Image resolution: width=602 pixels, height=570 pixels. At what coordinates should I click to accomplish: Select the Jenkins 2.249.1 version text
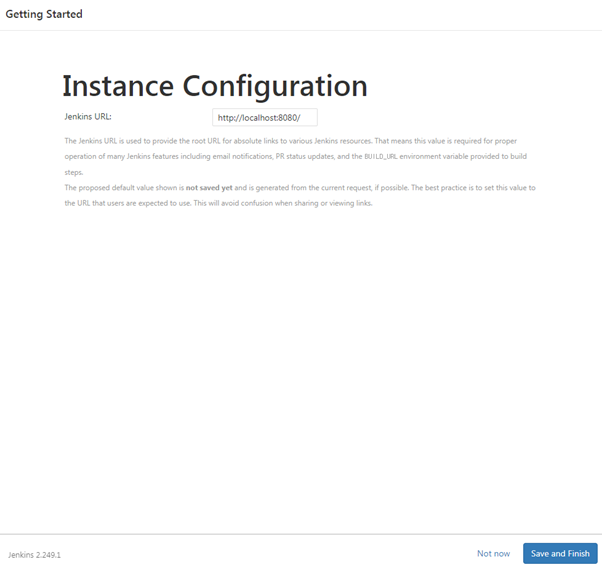click(34, 555)
